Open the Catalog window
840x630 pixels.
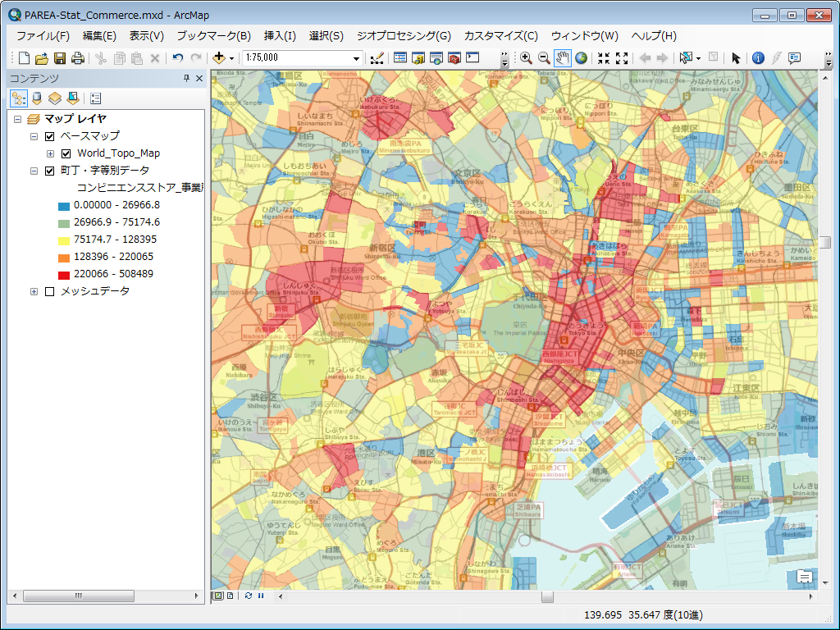[x=418, y=58]
